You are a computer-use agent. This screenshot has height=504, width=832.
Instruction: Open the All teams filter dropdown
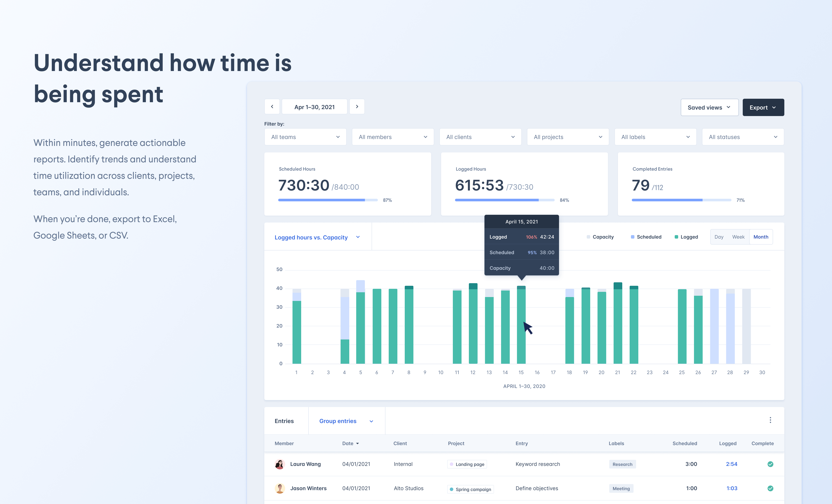pyautogui.click(x=305, y=137)
